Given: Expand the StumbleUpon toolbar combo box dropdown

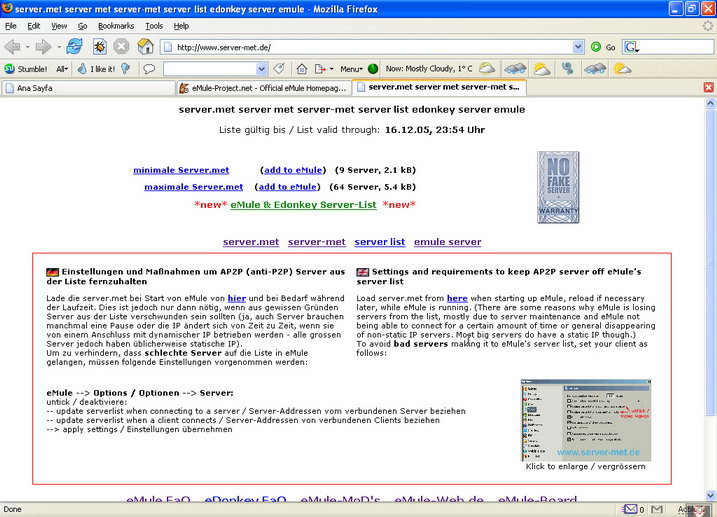Looking at the screenshot, I should click(262, 69).
